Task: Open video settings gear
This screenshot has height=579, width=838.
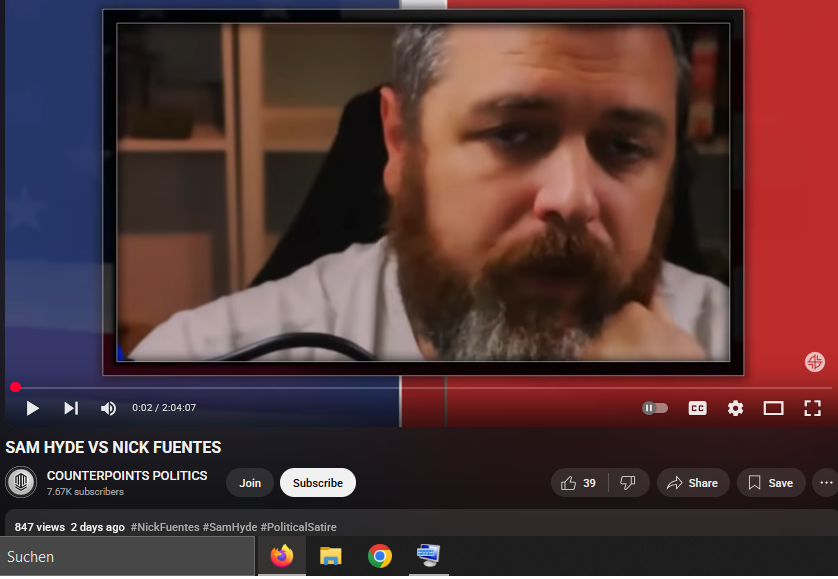Action: pos(735,408)
